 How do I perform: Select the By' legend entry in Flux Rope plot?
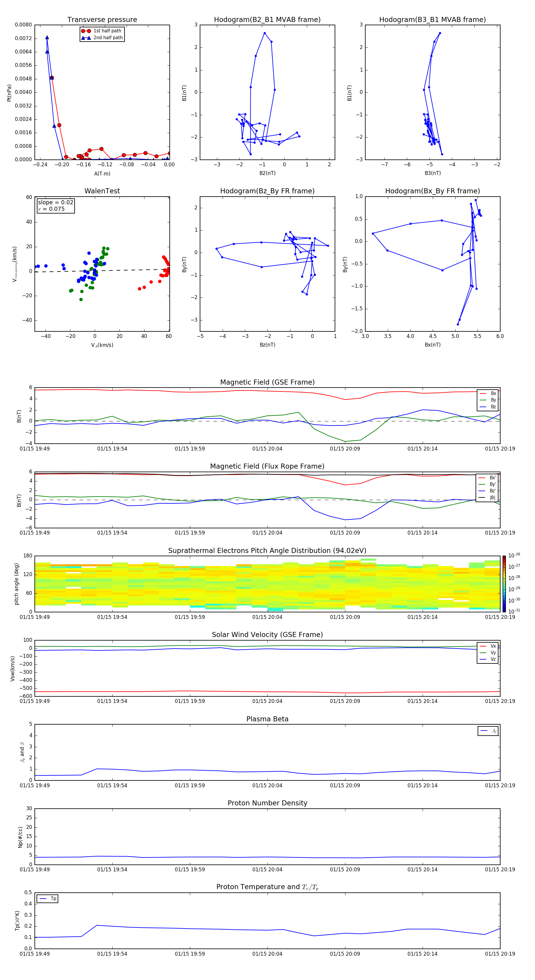pos(487,484)
